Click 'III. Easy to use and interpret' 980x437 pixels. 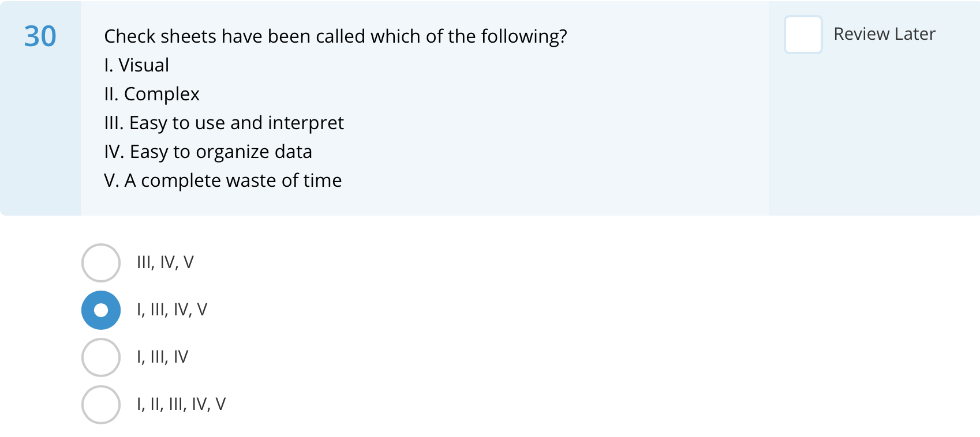point(224,123)
